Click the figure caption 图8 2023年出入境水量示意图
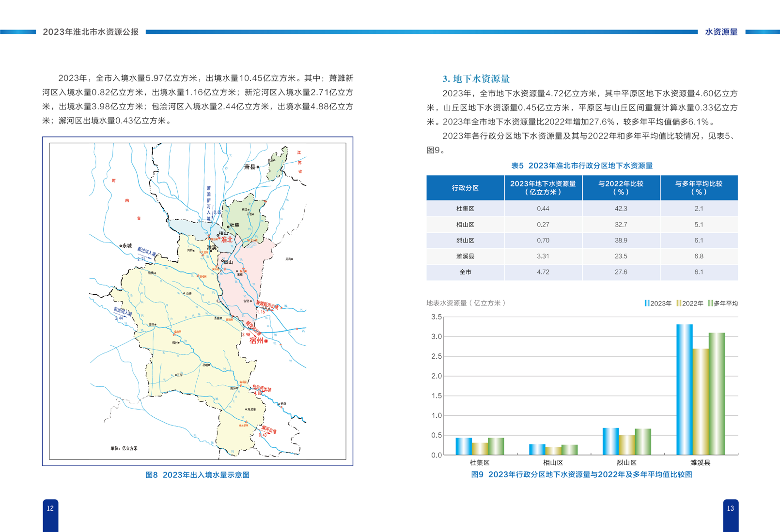 pyautogui.click(x=197, y=475)
